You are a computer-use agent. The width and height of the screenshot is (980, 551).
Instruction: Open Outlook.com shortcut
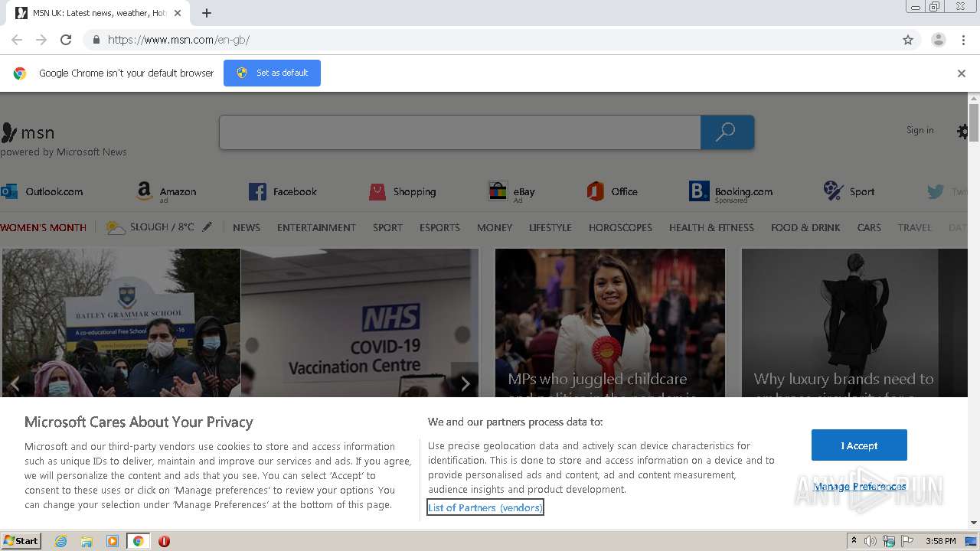tap(42, 191)
